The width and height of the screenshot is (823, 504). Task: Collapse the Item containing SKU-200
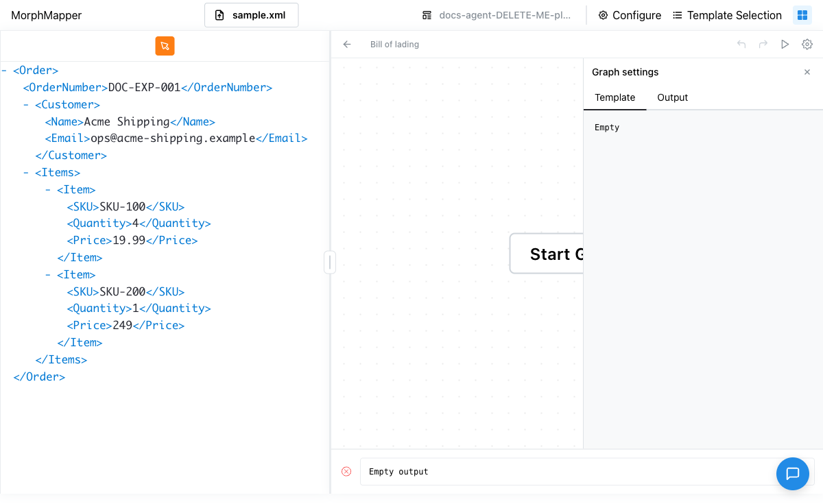click(48, 275)
